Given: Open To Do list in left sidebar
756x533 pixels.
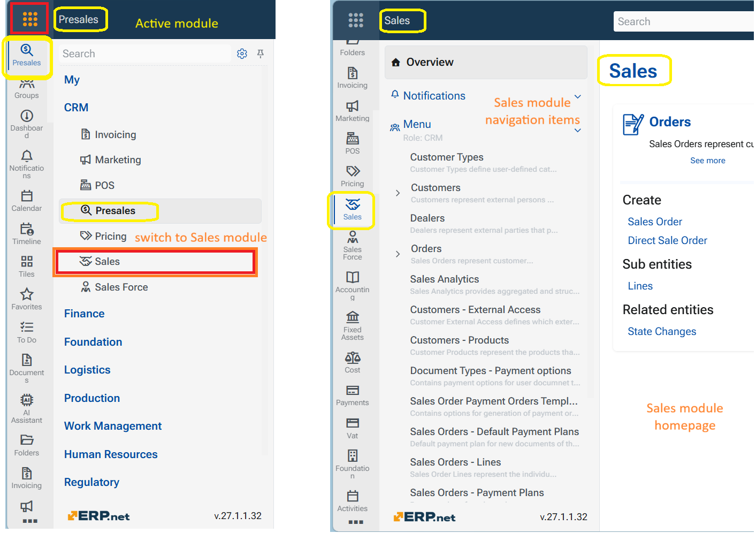Looking at the screenshot, I should pyautogui.click(x=27, y=332).
